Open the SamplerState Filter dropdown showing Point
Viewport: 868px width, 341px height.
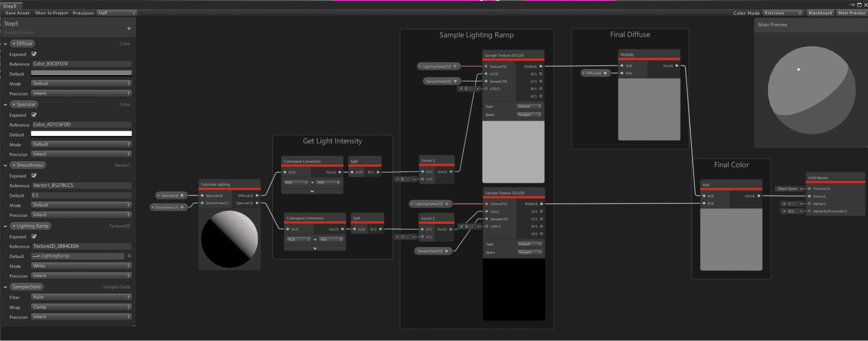tap(81, 297)
